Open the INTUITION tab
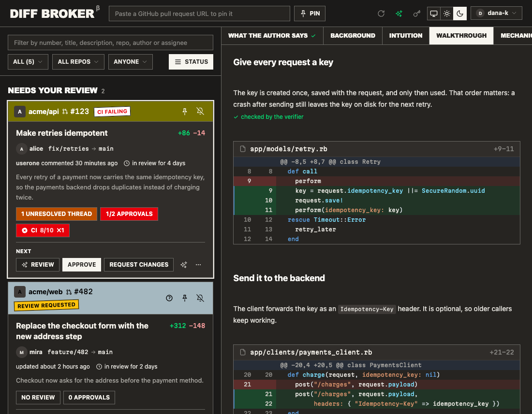The width and height of the screenshot is (532, 414). [406, 36]
